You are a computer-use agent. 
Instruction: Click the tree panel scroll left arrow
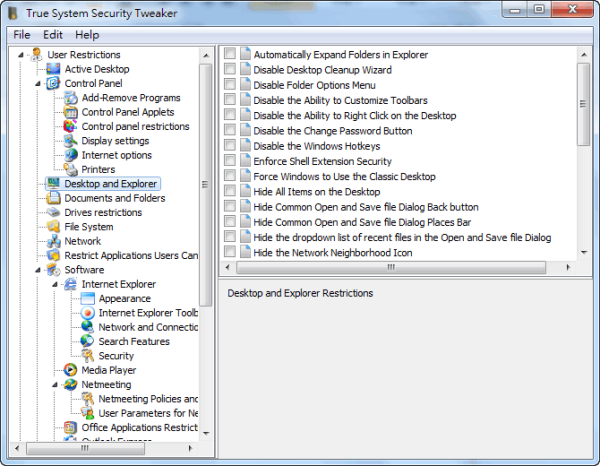click(x=17, y=448)
